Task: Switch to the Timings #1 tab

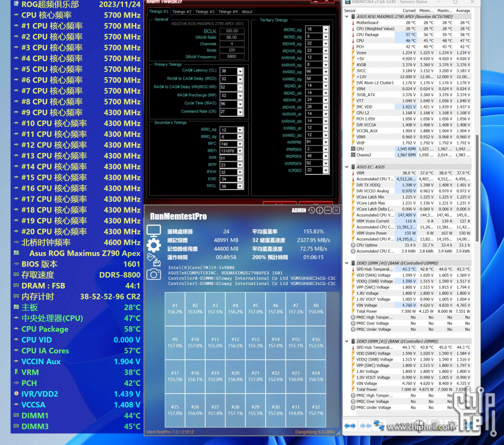Action: pos(158,11)
